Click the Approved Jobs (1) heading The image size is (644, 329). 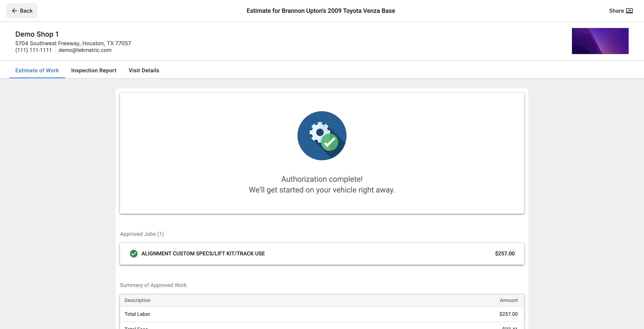click(x=142, y=234)
